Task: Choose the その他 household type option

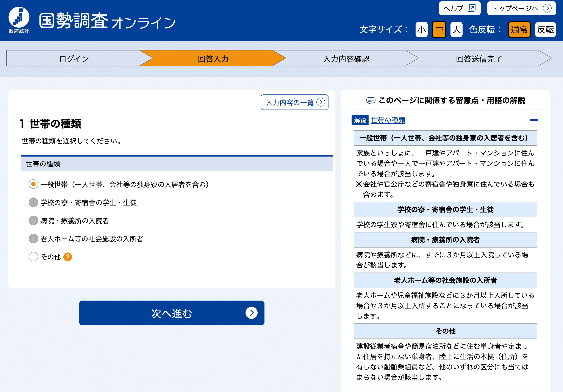Action: [x=33, y=257]
